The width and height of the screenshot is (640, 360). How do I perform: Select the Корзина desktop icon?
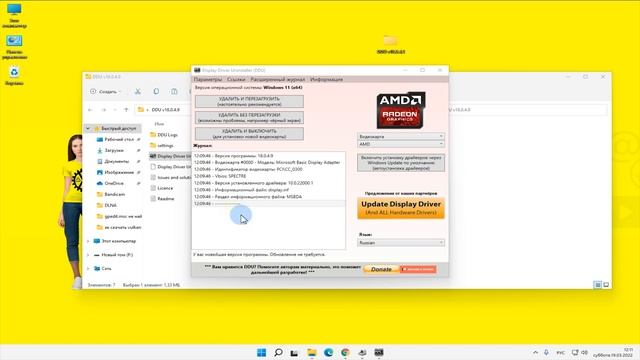[x=14, y=76]
